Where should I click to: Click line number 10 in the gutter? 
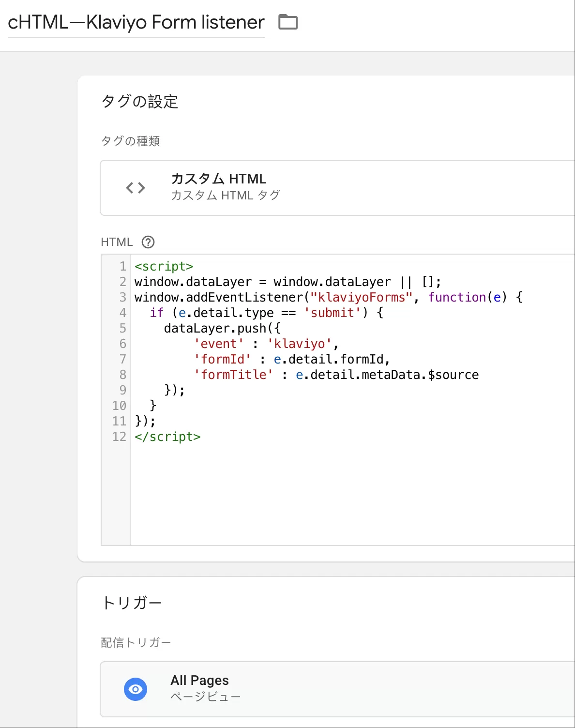click(x=119, y=406)
